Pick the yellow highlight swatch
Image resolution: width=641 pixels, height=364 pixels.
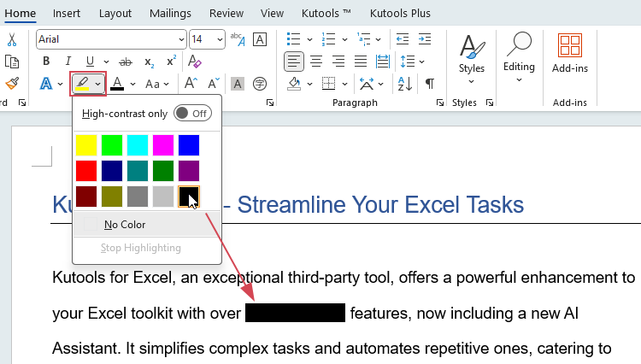tap(86, 145)
